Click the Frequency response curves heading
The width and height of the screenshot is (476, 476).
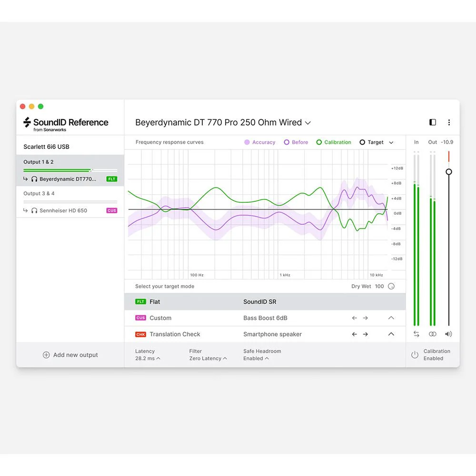pyautogui.click(x=169, y=142)
